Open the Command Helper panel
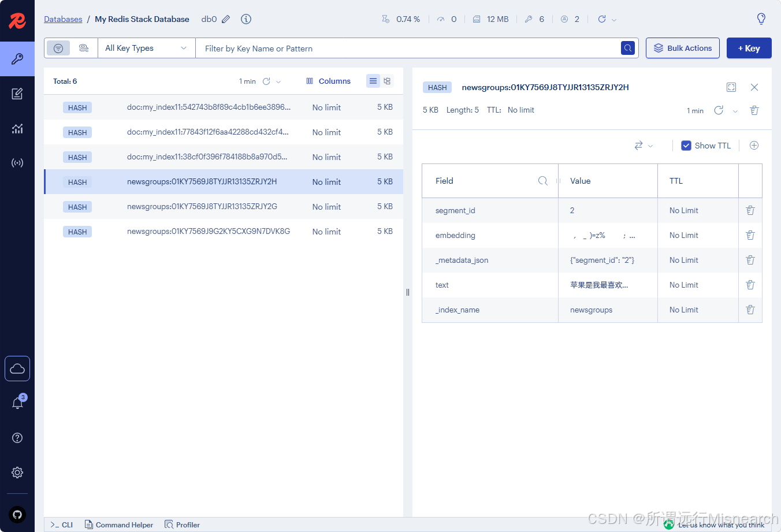This screenshot has height=532, width=781. coord(119,524)
